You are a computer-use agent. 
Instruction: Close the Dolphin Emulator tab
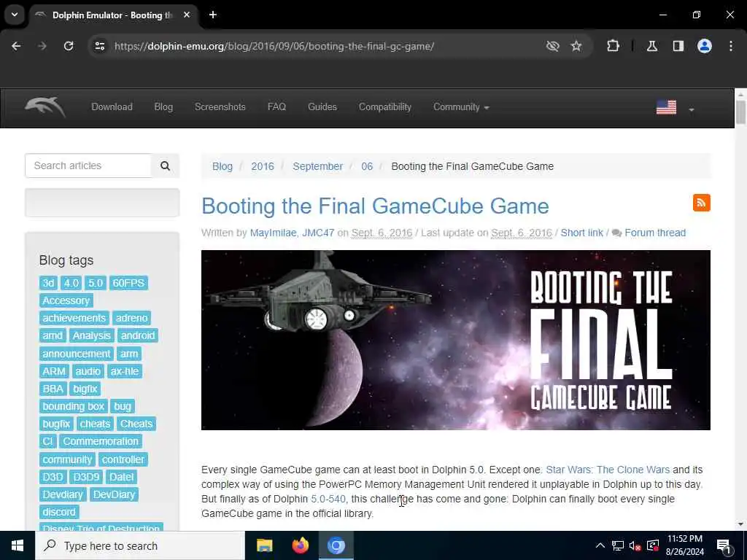(x=187, y=15)
